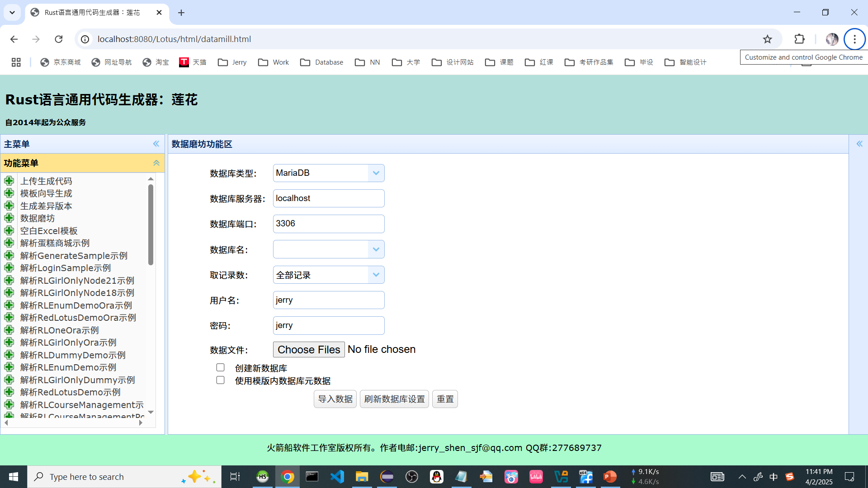Viewport: 868px width, 488px height.
Task: Select 模板向导生成 in the function menu
Action: click(46, 193)
